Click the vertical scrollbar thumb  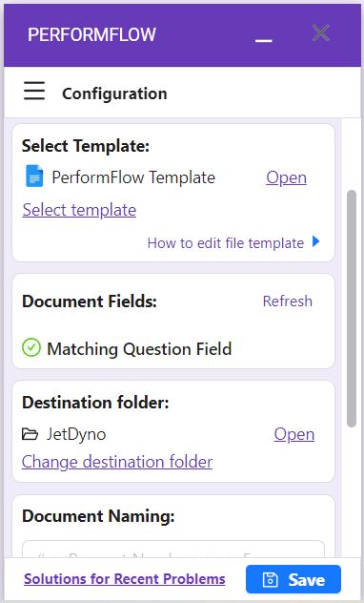point(352,308)
